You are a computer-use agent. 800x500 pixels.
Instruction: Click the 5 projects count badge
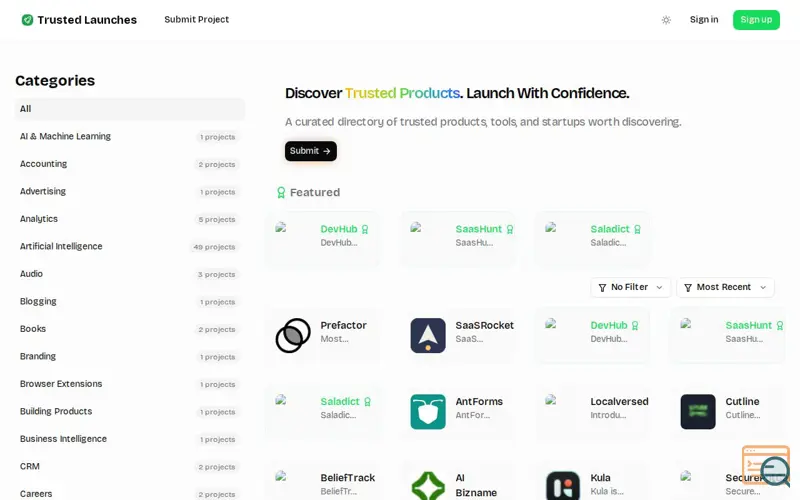[x=217, y=219]
